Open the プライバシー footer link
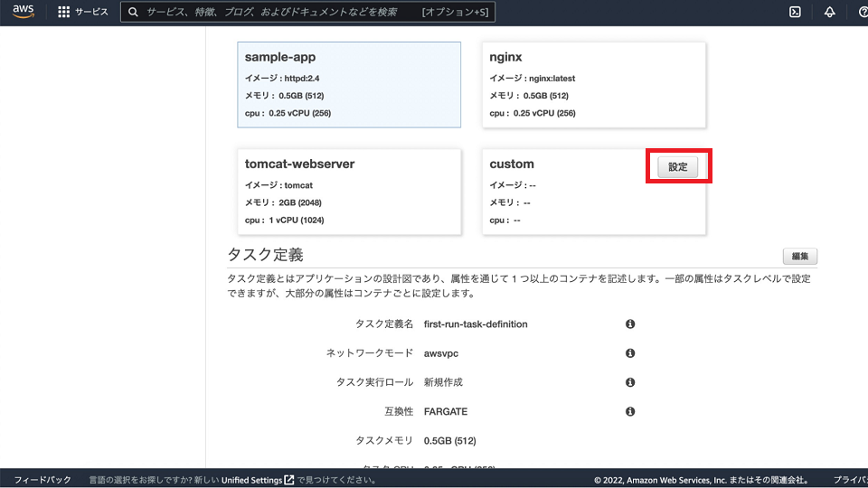This screenshot has width=868, height=488. pyautogui.click(x=849, y=480)
